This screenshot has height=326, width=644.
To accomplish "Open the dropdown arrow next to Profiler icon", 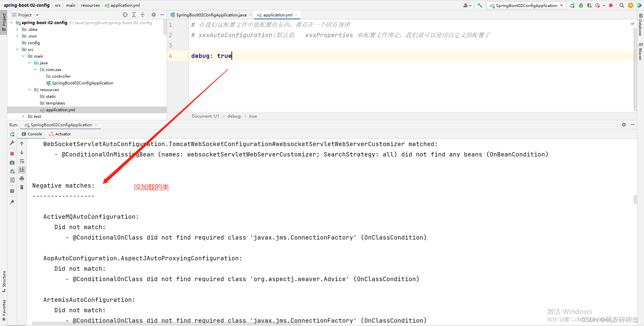I will click(604, 6).
